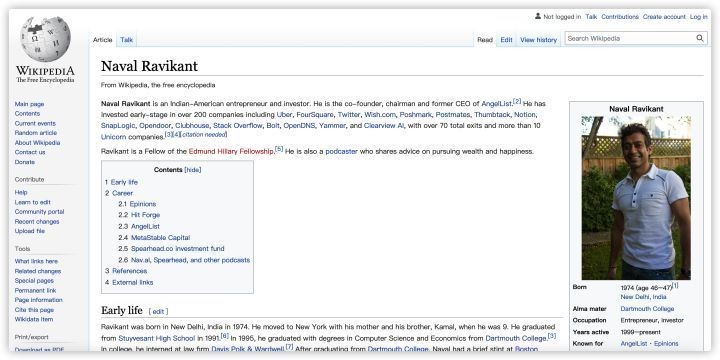This screenshot has height=360, width=720.
Task: Open Related changes link
Action: coord(38,271)
